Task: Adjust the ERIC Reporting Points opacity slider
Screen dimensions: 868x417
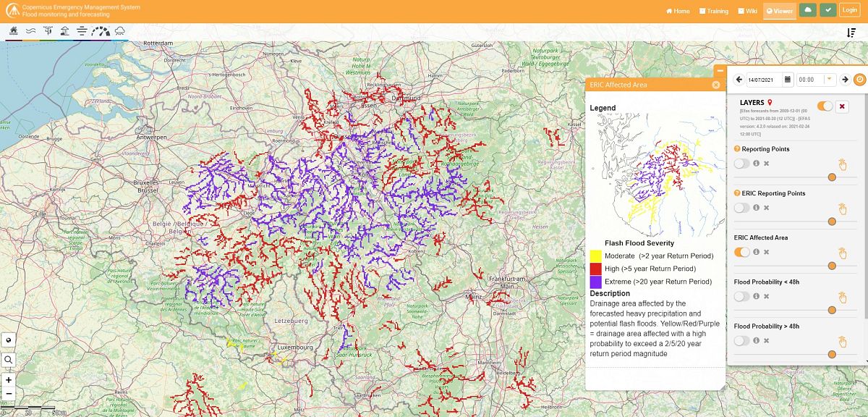Action: pyautogui.click(x=832, y=222)
